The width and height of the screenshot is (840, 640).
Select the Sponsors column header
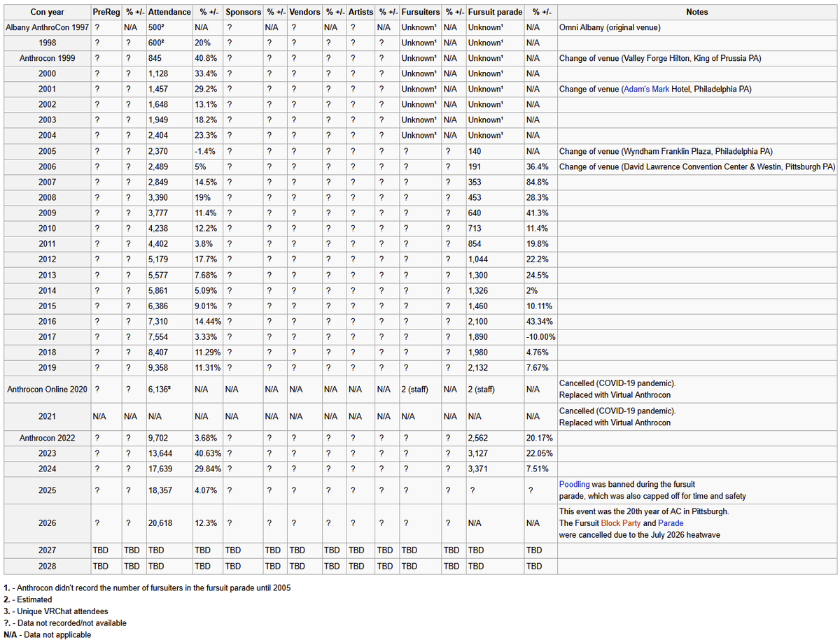[244, 13]
